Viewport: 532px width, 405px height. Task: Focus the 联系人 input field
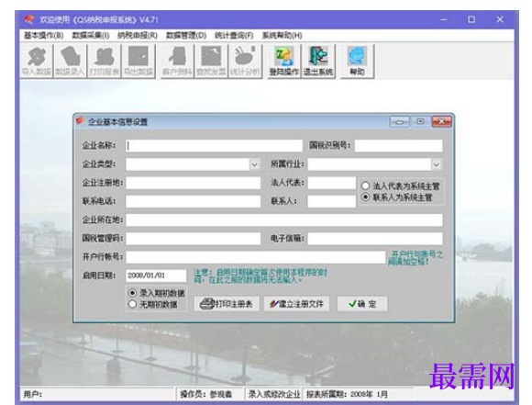[x=331, y=201]
